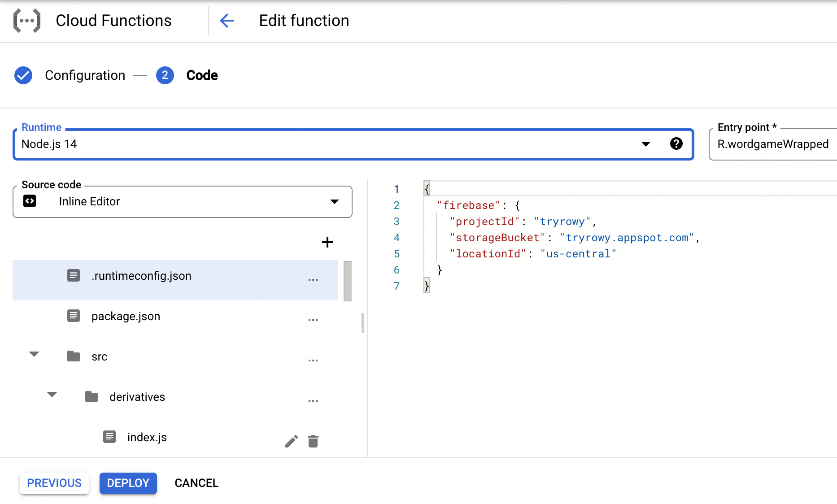The image size is (837, 504).
Task: Collapse the src folder
Action: 34,354
